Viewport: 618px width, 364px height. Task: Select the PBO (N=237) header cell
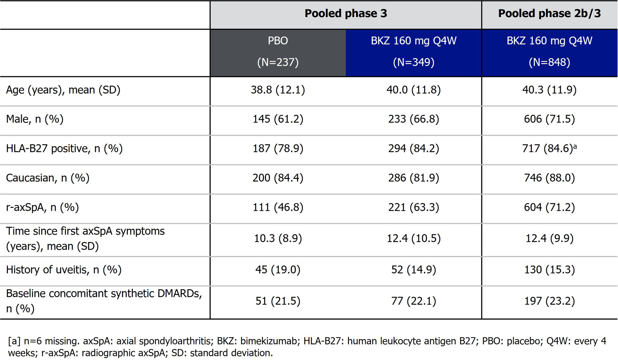(x=278, y=52)
